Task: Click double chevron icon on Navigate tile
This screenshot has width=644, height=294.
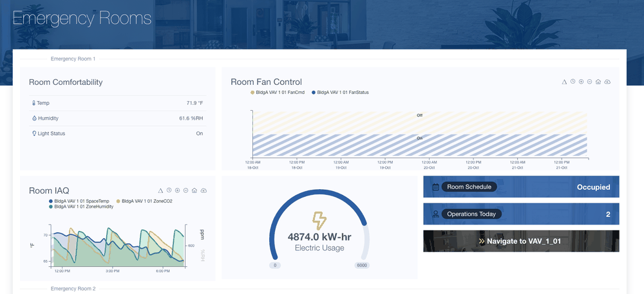Action: (x=482, y=241)
